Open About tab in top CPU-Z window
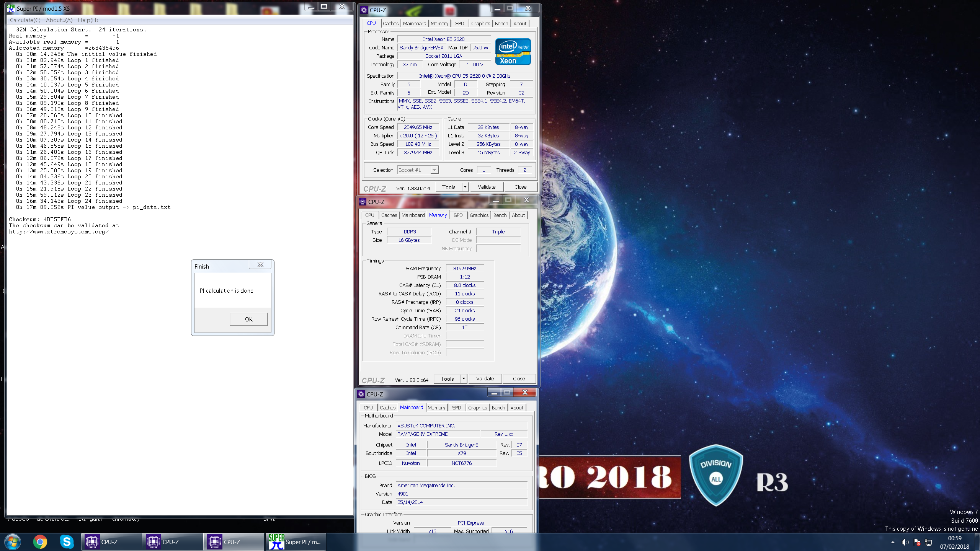The width and height of the screenshot is (980, 551). (520, 23)
